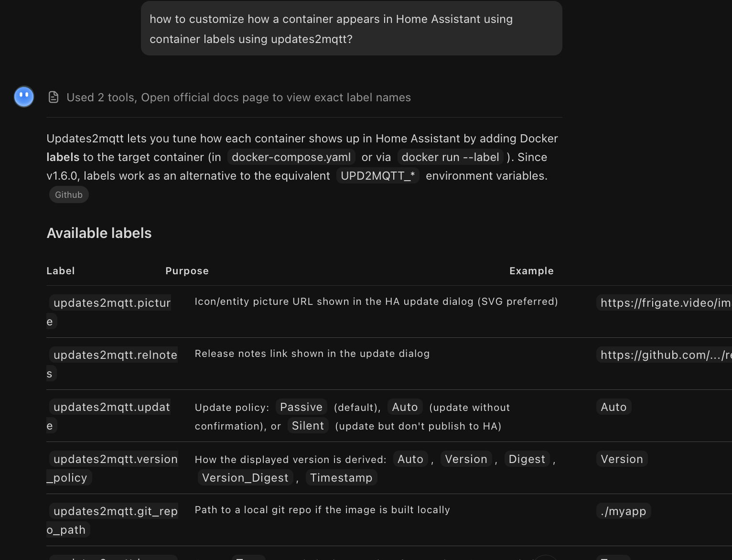Open the Github source citation chip
The width and height of the screenshot is (732, 560).
(x=69, y=194)
